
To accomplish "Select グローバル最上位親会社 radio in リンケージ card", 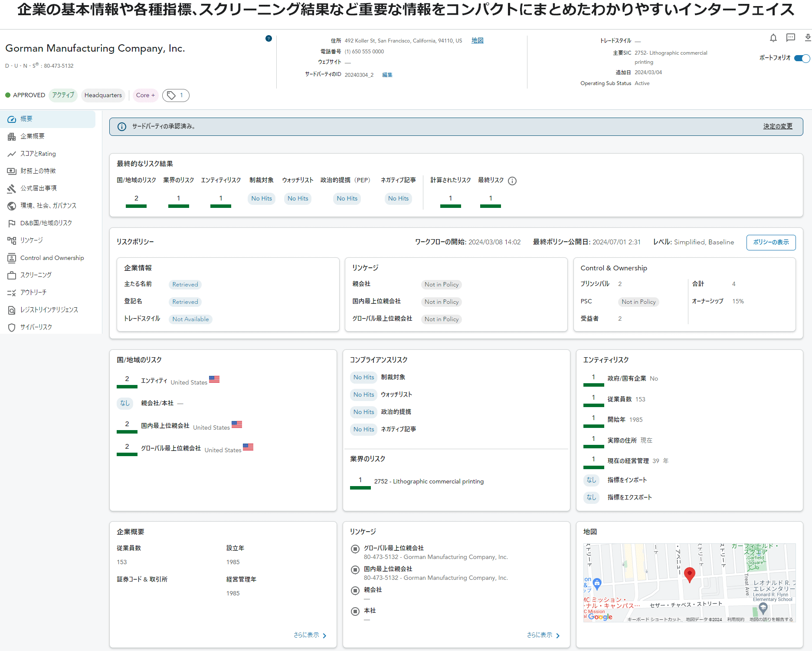I will [355, 549].
